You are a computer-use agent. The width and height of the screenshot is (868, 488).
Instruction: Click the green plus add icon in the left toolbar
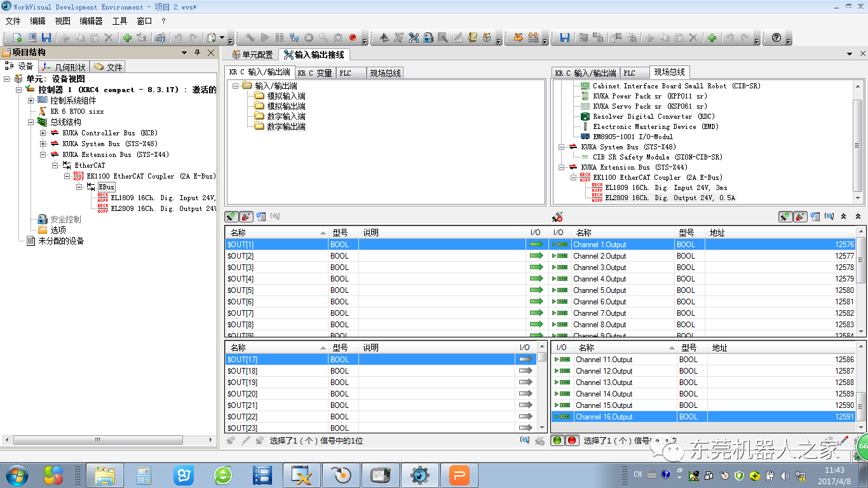[x=127, y=38]
